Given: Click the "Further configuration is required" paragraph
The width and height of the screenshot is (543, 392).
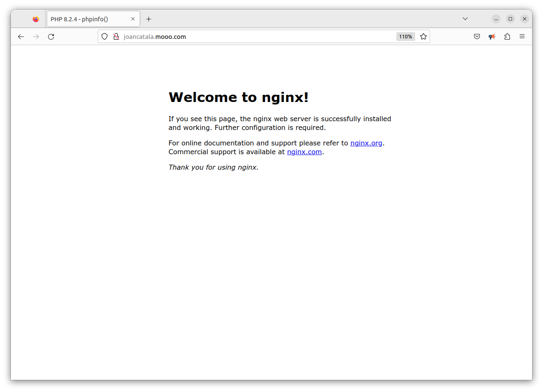Looking at the screenshot, I should [x=280, y=123].
